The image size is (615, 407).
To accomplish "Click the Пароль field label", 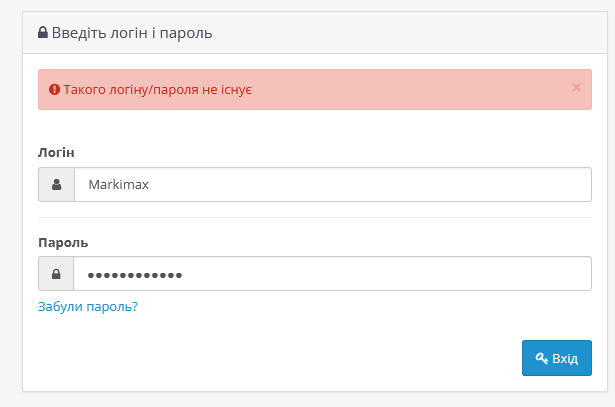I will point(62,242).
